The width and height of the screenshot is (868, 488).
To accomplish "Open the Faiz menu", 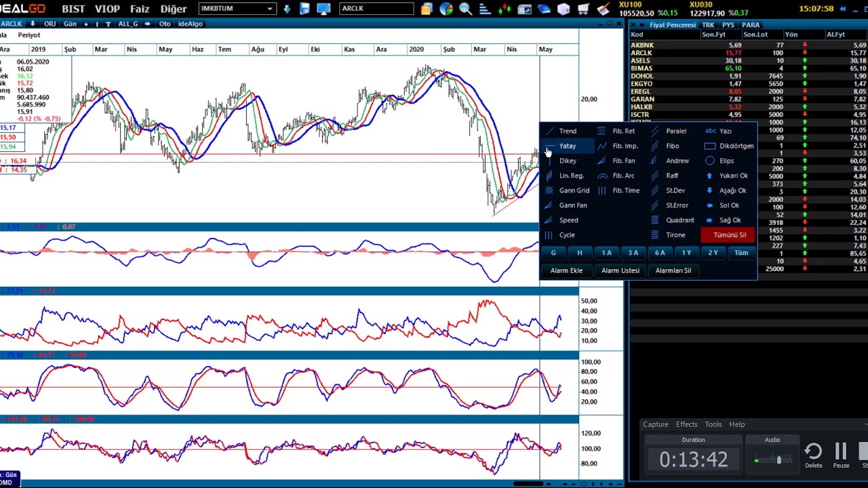I will pos(140,9).
